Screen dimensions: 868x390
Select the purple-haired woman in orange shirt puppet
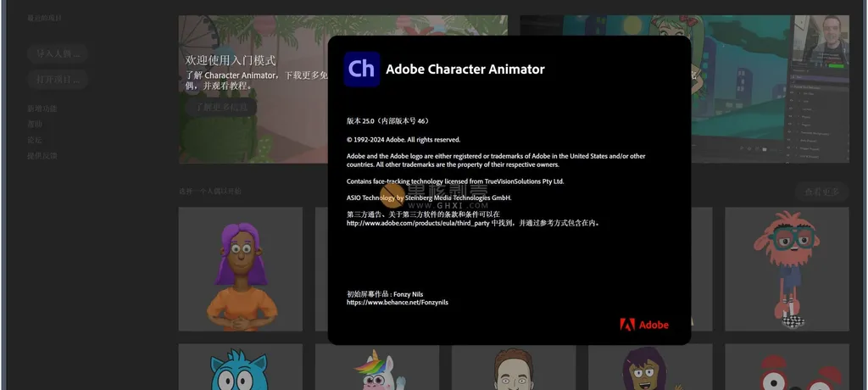(x=240, y=270)
